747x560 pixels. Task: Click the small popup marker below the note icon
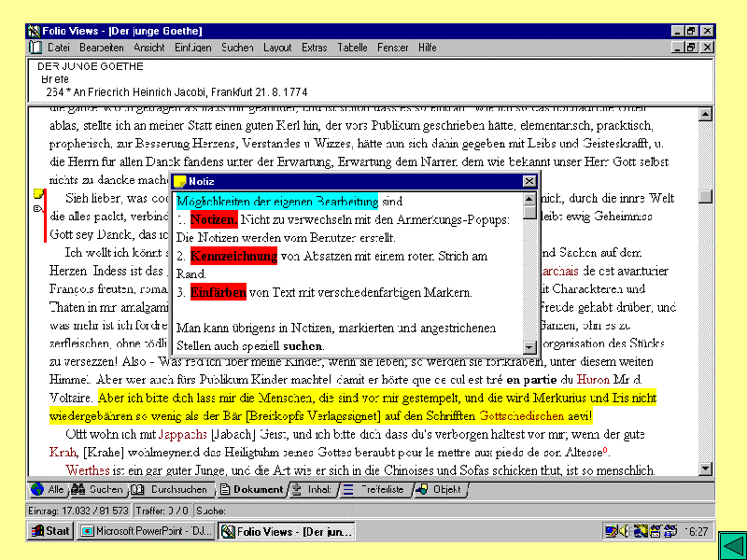[37, 209]
